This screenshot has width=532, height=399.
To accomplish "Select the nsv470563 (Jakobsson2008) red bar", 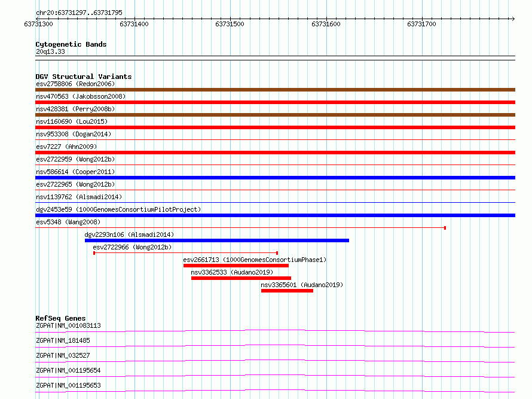I will (x=275, y=102).
